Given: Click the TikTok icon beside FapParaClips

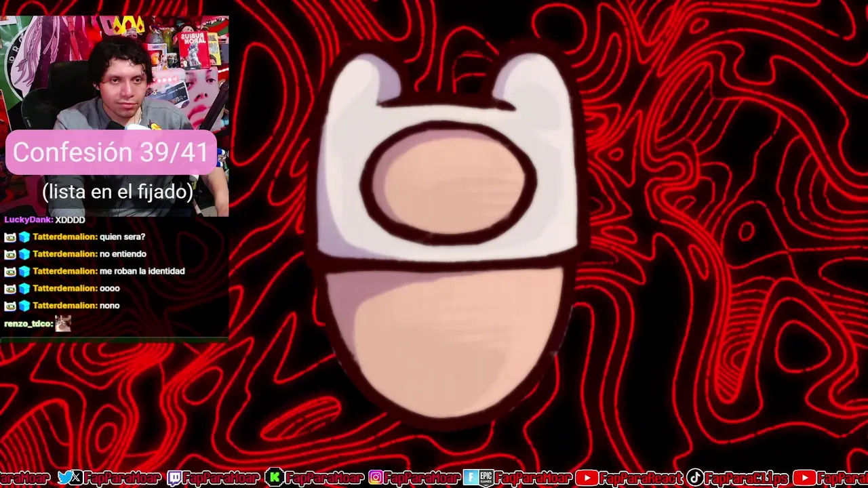Looking at the screenshot, I should [694, 478].
